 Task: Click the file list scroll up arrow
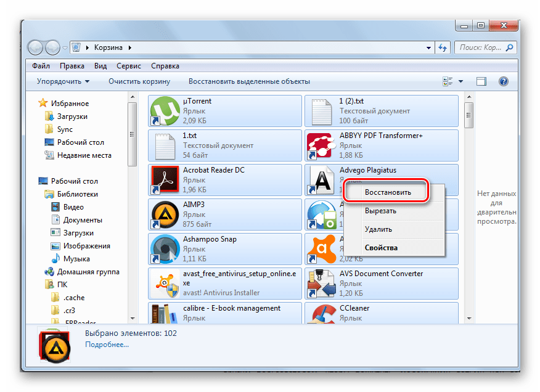[x=469, y=97]
